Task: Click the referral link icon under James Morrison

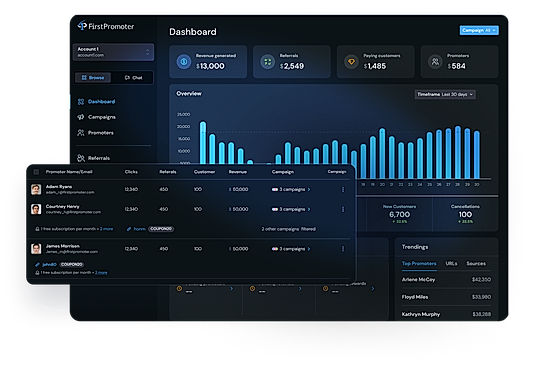Action: [x=37, y=264]
